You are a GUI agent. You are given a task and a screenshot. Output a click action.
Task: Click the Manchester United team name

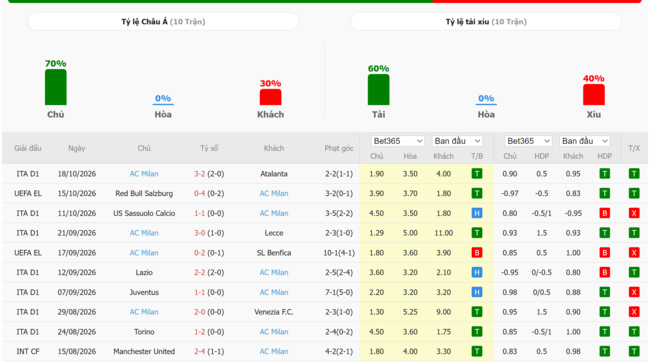coord(144,351)
